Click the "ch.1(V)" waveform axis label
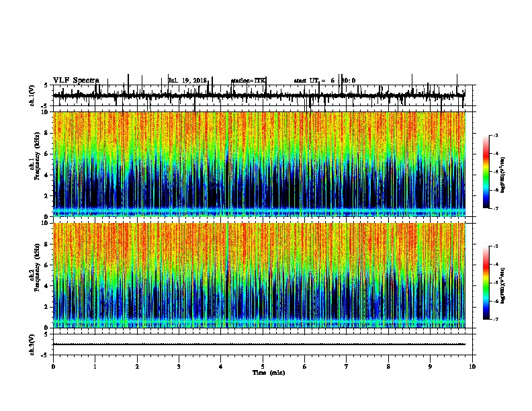Screen dimensions: 532x411 point(32,95)
